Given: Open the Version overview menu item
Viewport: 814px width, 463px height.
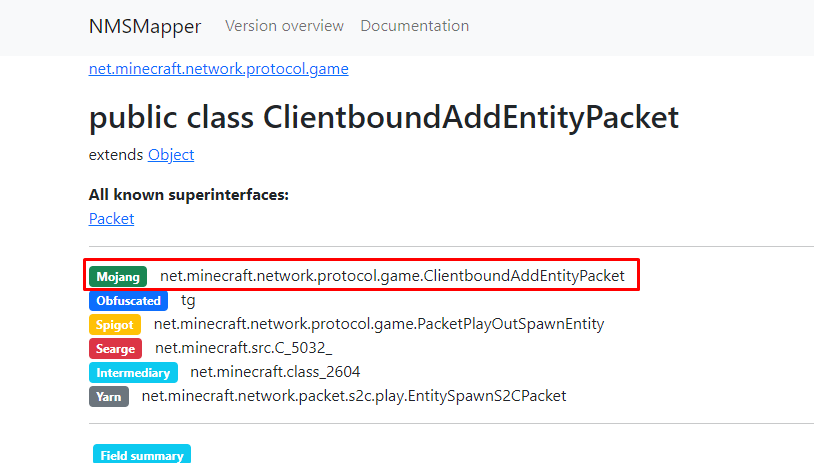Looking at the screenshot, I should 284,26.
